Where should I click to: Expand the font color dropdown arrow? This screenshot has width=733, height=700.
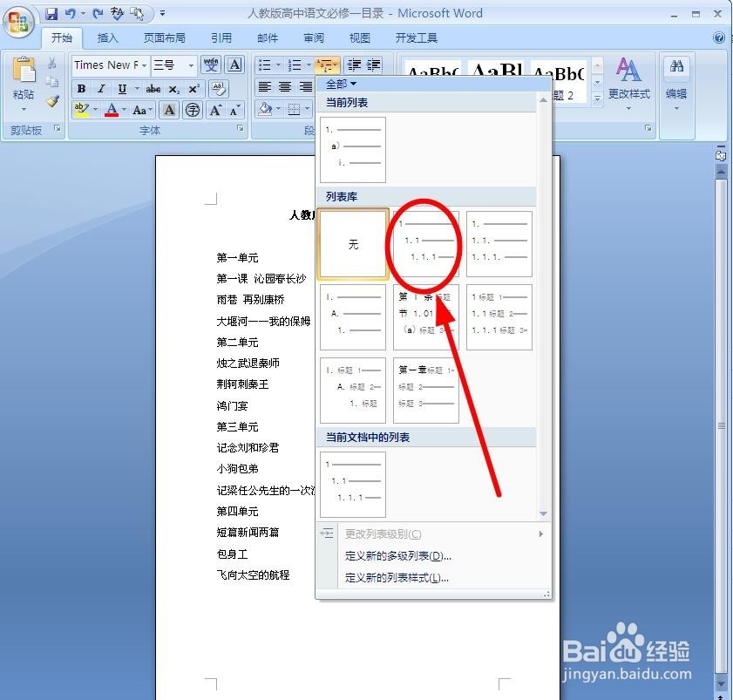tap(124, 110)
